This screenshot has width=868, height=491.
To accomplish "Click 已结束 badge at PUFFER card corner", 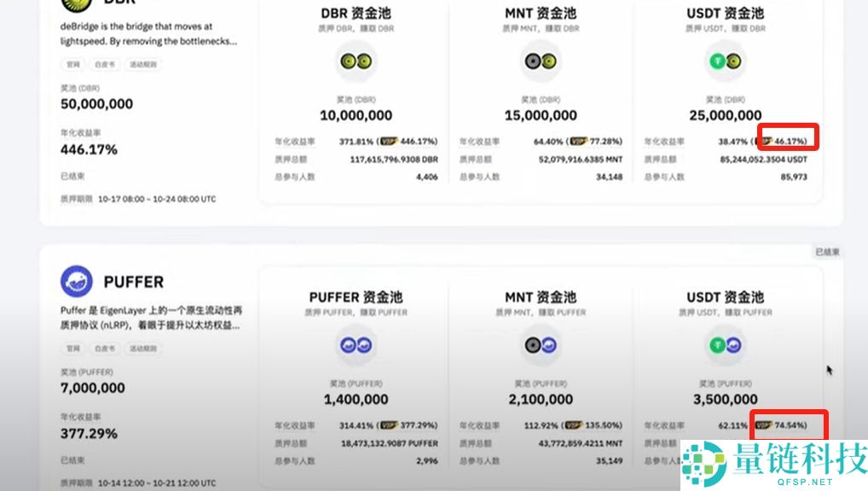I will click(x=827, y=251).
